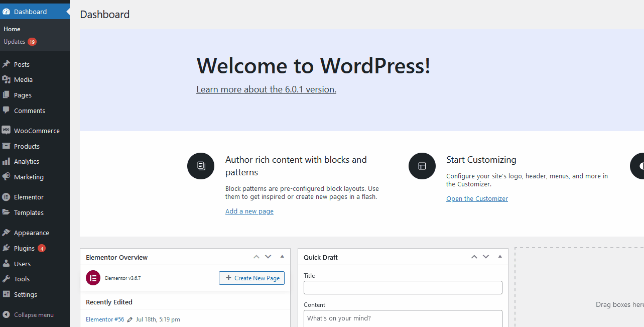Move Elementor Overview widget up

point(256,257)
